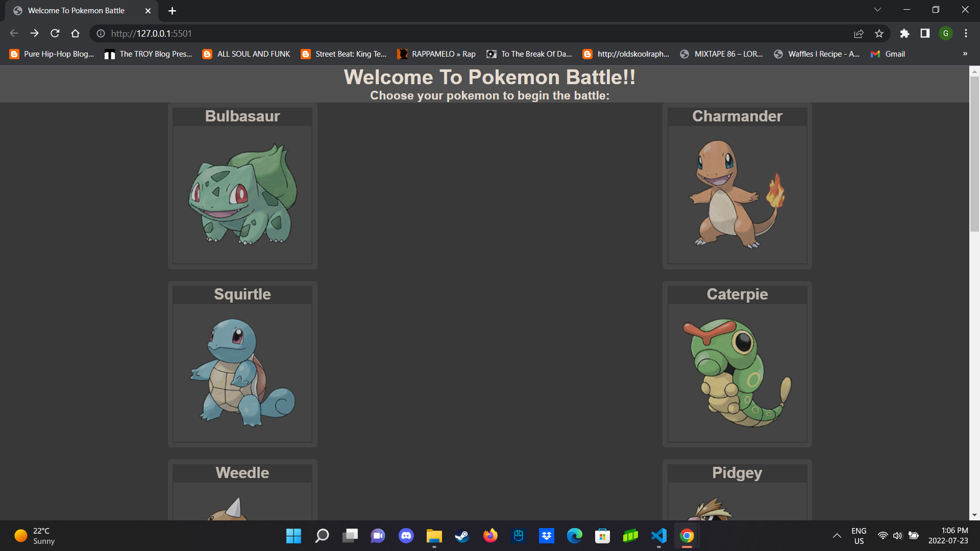980x551 pixels.
Task: Show hidden system tray icons chevron
Action: pos(837,536)
